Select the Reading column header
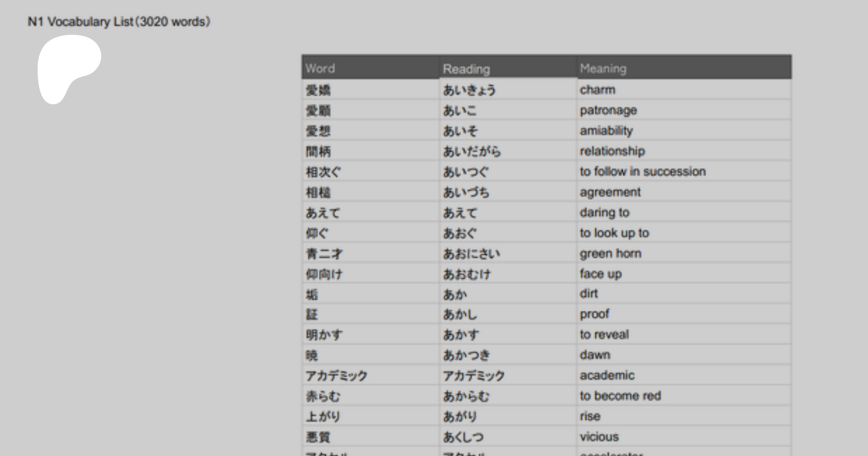Screen dimensions: 868x456 pos(466,69)
